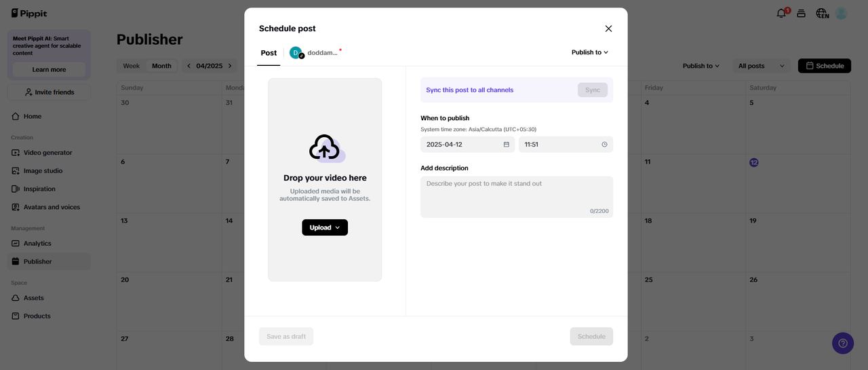Select calendar day 12 highlighted today
Screen dimensions: 868x370
coord(754,162)
